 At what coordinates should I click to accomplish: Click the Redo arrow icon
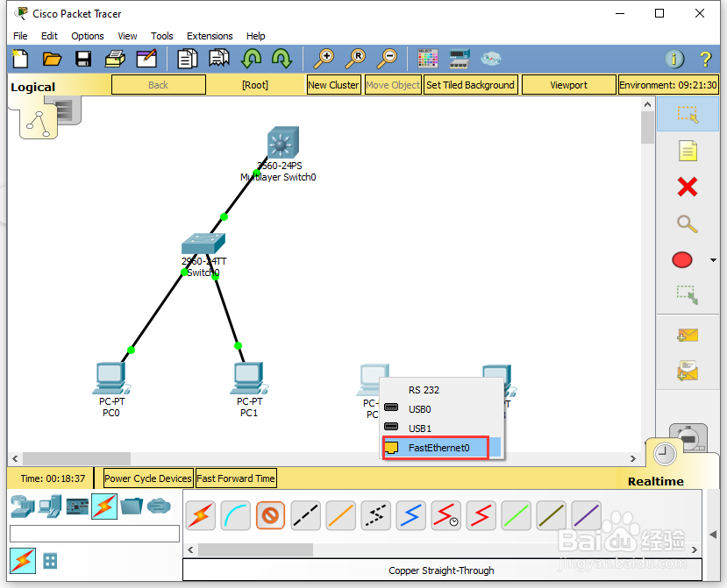tap(282, 59)
